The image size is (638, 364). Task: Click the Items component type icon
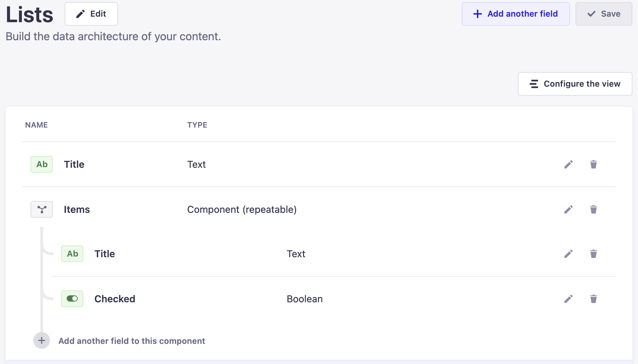point(42,209)
